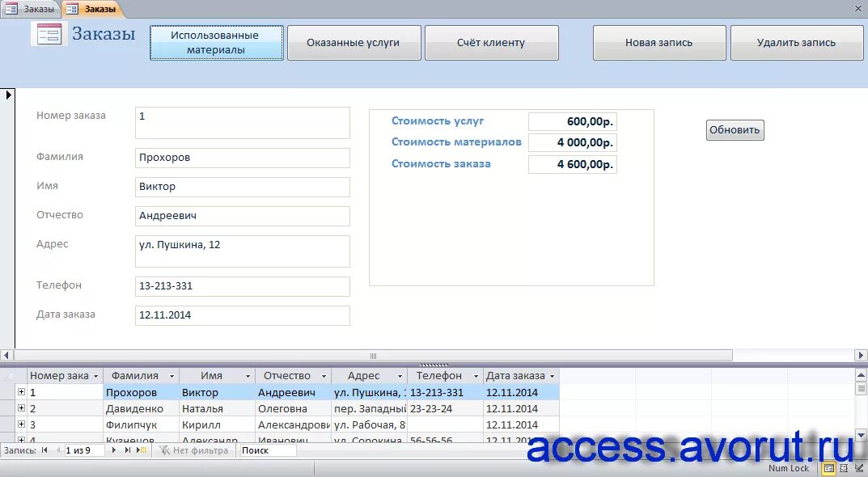Click the record selector arrow on the left edge
Viewport: 868px width, 477px height.
[9, 95]
